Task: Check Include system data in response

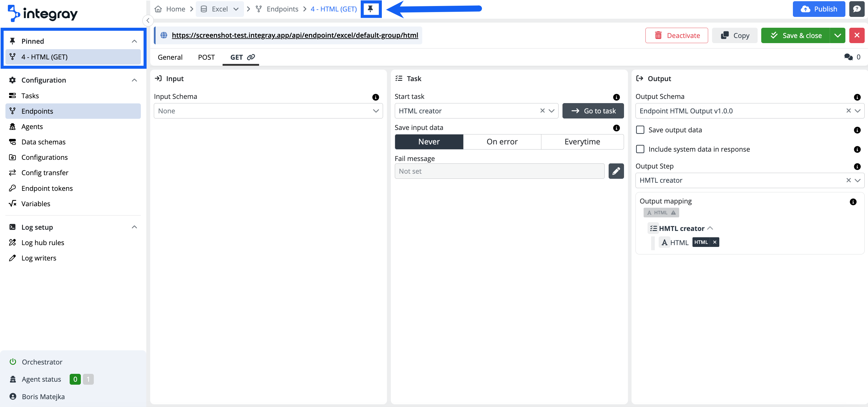Action: pyautogui.click(x=640, y=149)
